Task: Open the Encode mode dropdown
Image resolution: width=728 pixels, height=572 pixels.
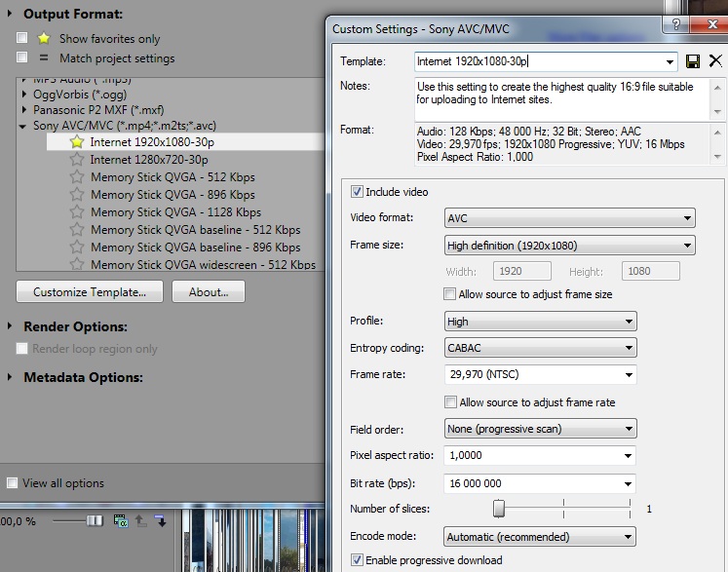Action: coord(540,537)
